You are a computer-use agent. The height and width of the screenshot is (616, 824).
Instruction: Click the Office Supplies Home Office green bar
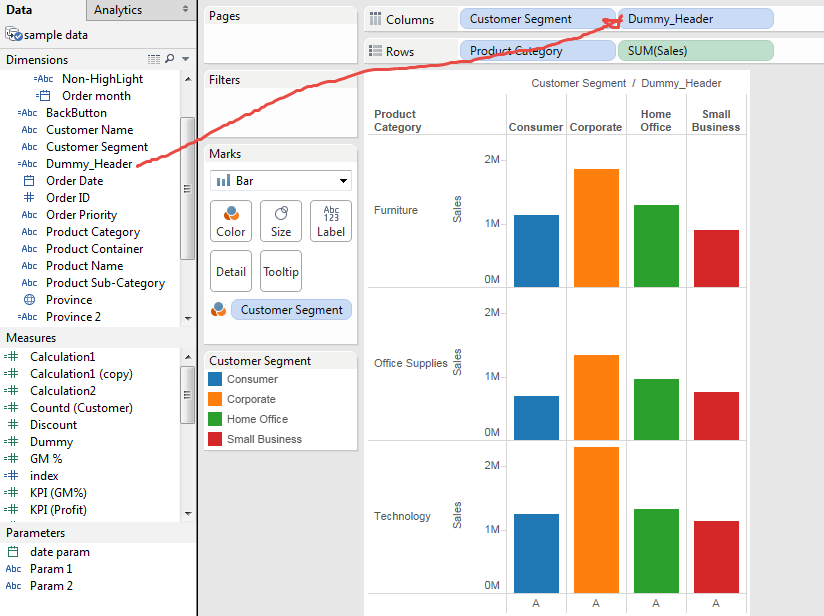(x=656, y=409)
